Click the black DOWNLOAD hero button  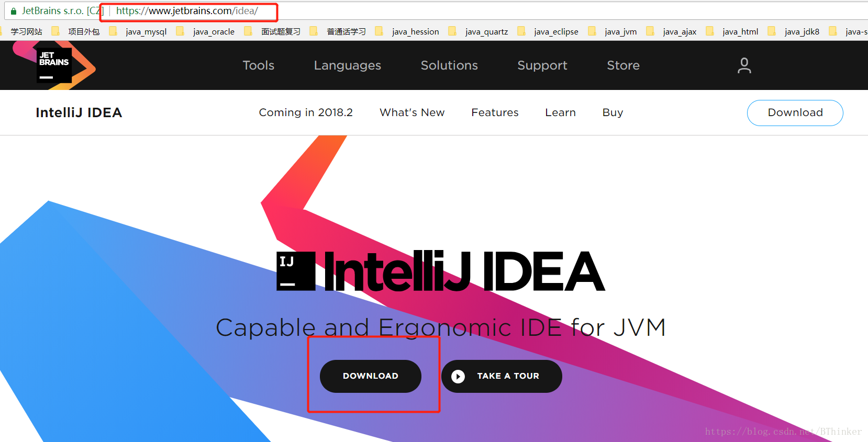[371, 376]
